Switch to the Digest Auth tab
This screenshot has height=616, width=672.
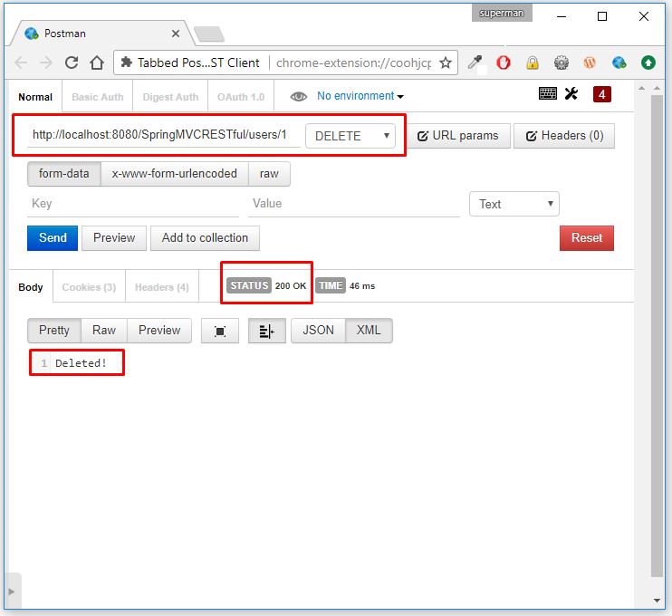(x=170, y=97)
